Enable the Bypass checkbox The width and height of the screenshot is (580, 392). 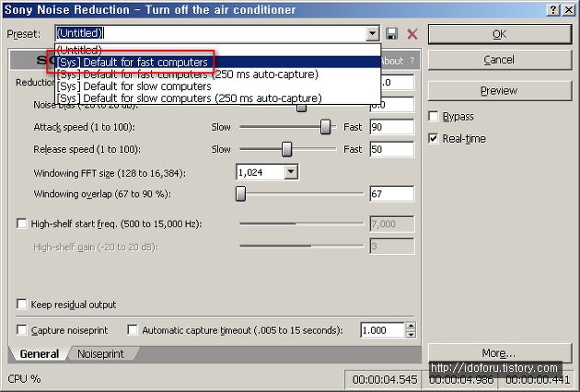(433, 116)
